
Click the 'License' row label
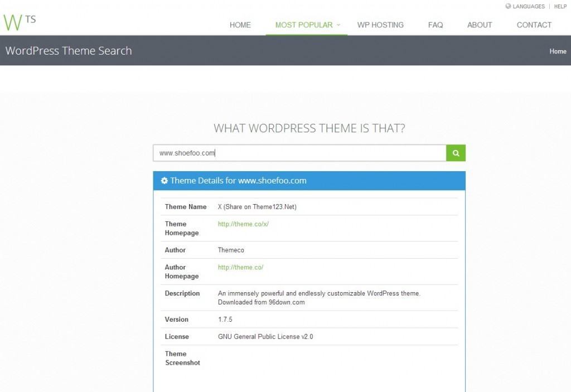click(x=177, y=337)
